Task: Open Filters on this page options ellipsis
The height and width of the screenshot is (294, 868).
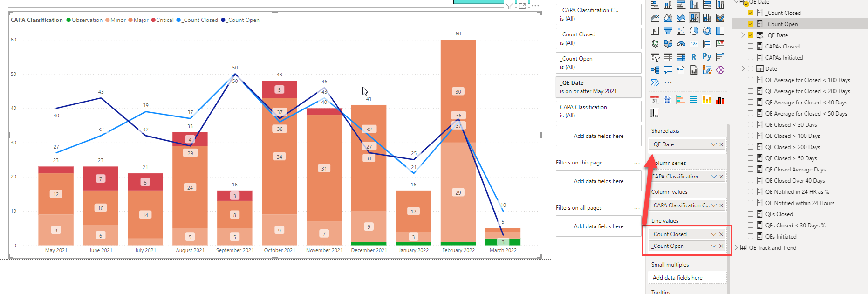Action: click(x=637, y=163)
